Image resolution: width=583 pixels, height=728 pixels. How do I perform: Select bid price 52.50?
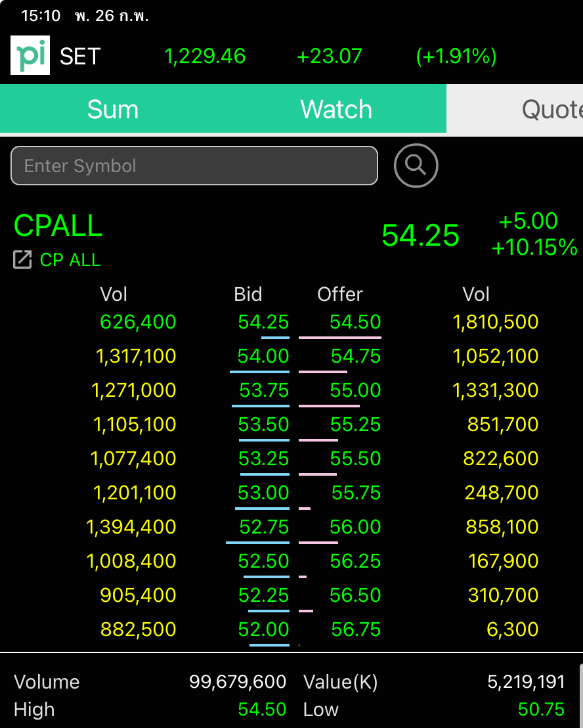point(263,561)
